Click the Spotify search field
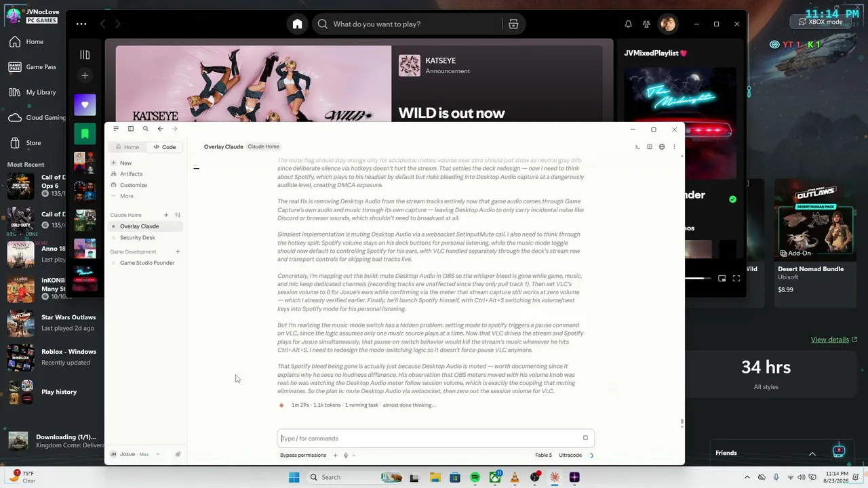This screenshot has height=488, width=868. (407, 24)
